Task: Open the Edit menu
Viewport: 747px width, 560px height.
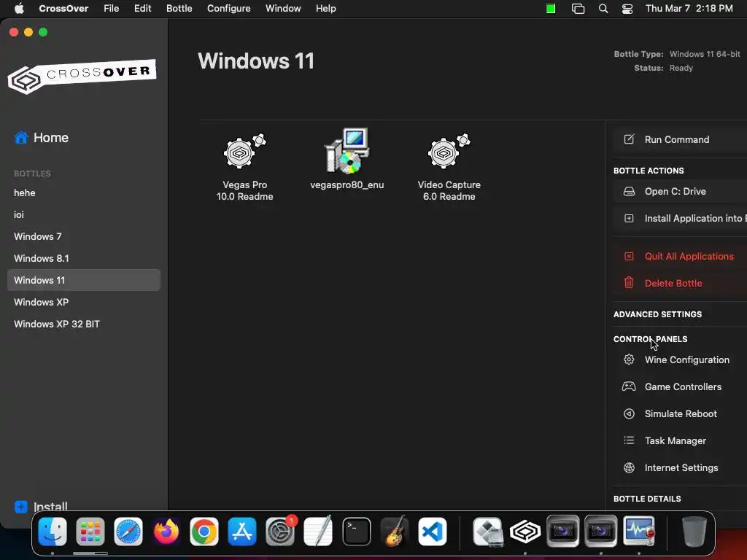Action: [x=142, y=9]
